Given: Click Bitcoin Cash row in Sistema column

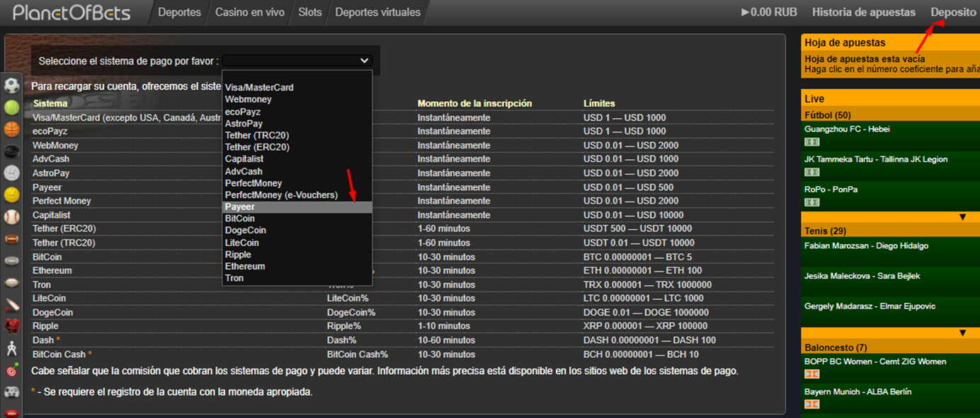Looking at the screenshot, I should pos(62,354).
